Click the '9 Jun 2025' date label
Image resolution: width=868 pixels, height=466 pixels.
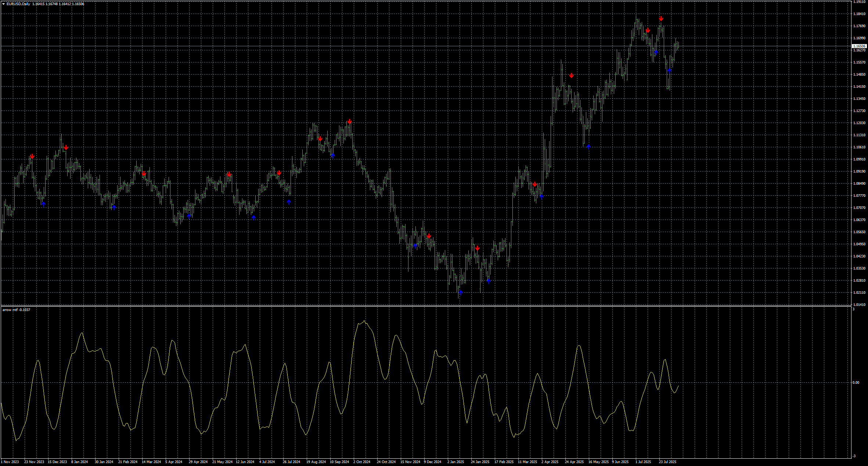pos(620,462)
